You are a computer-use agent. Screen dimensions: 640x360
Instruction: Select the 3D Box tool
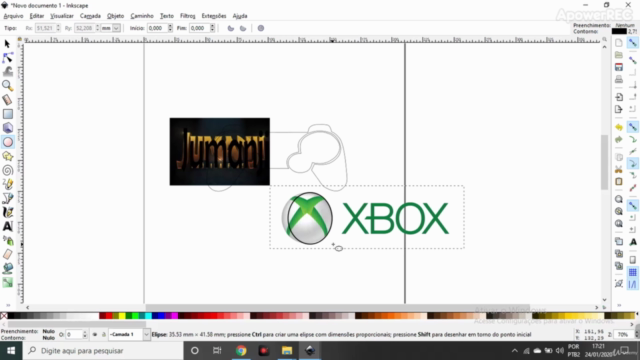[7, 128]
